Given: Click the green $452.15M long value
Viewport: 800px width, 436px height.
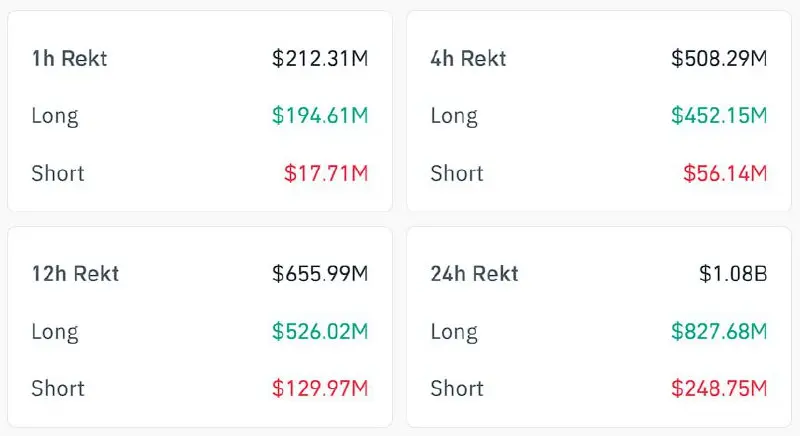Looking at the screenshot, I should click(719, 115).
